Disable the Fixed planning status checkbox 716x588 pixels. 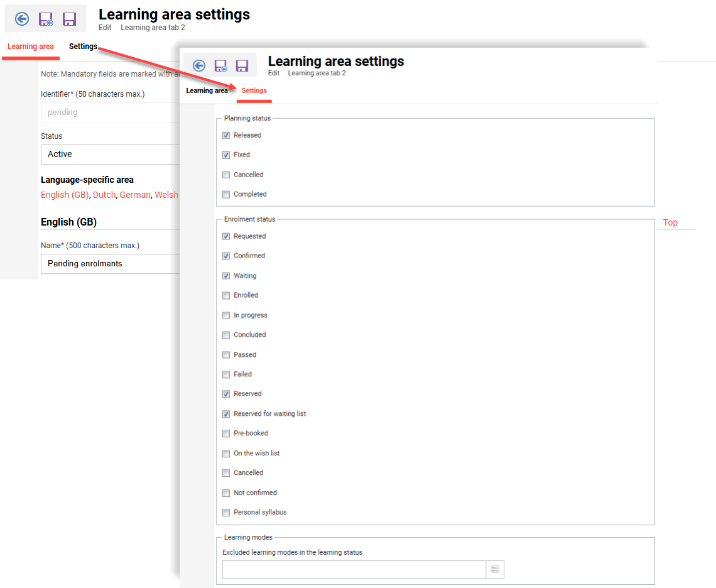pyautogui.click(x=226, y=155)
